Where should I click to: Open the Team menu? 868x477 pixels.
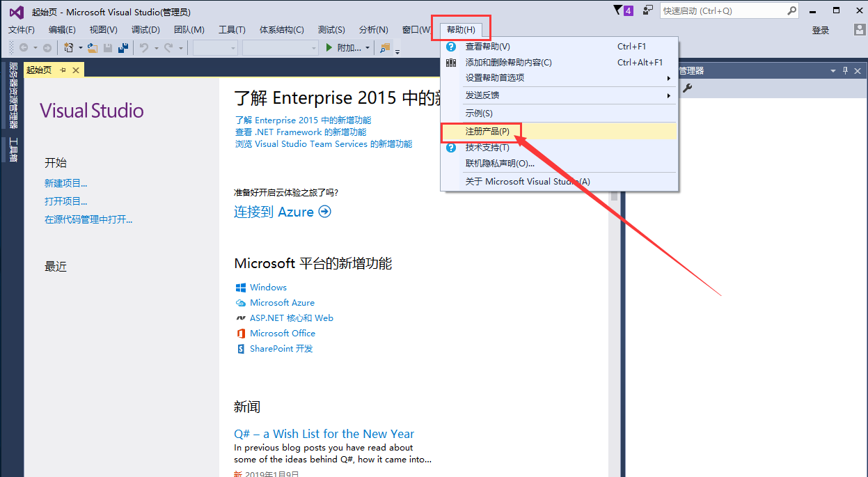pos(189,30)
